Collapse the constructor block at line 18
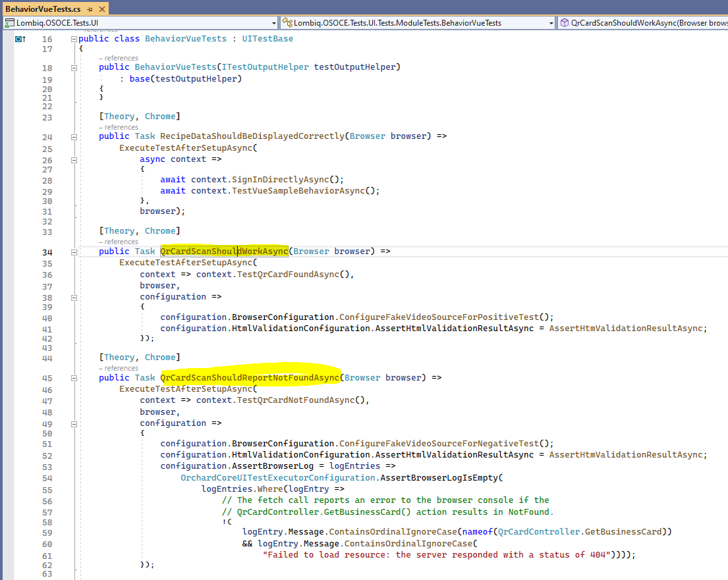The width and height of the screenshot is (728, 580). point(74,68)
